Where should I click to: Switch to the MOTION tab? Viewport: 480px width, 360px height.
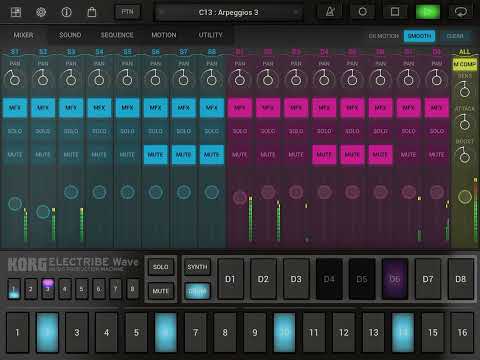tap(164, 35)
